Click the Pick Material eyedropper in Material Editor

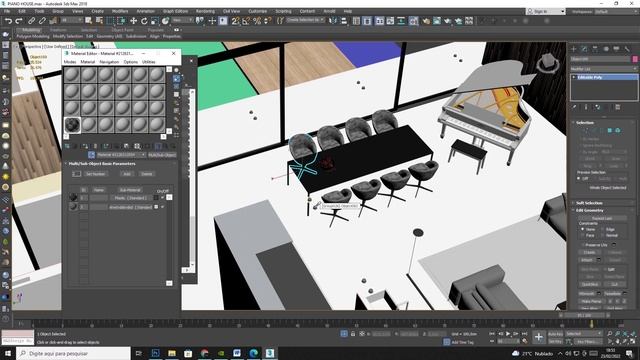[x=91, y=155]
